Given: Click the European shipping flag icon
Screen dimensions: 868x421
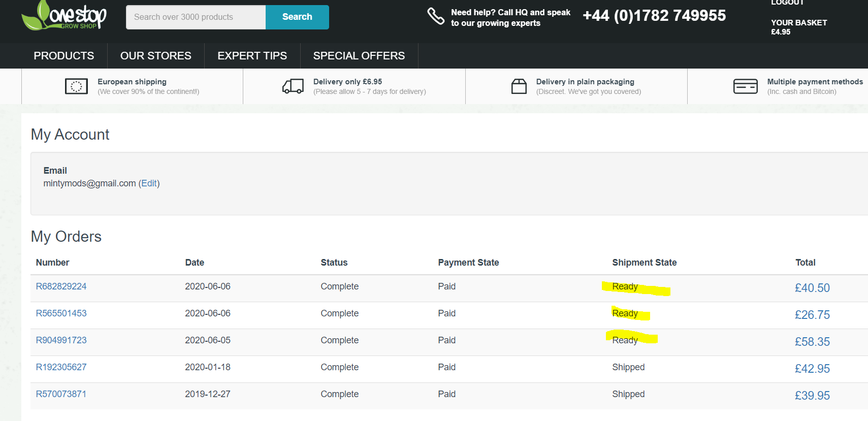Looking at the screenshot, I should pos(76,86).
